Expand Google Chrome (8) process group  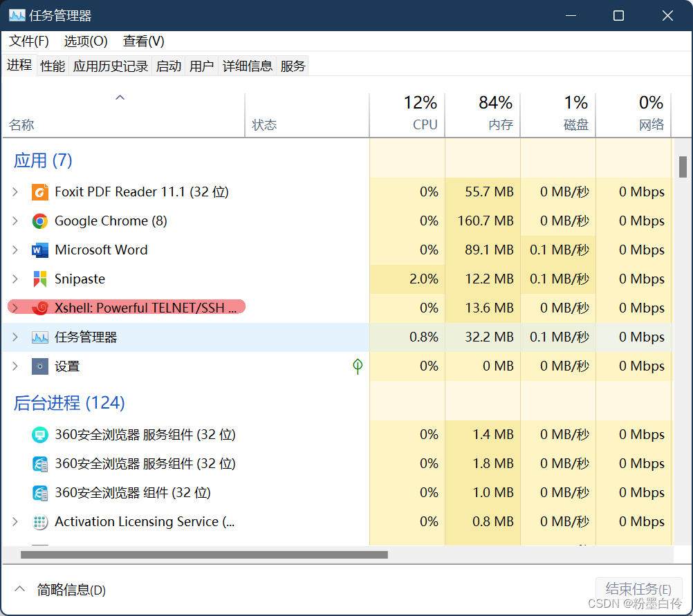click(15, 221)
